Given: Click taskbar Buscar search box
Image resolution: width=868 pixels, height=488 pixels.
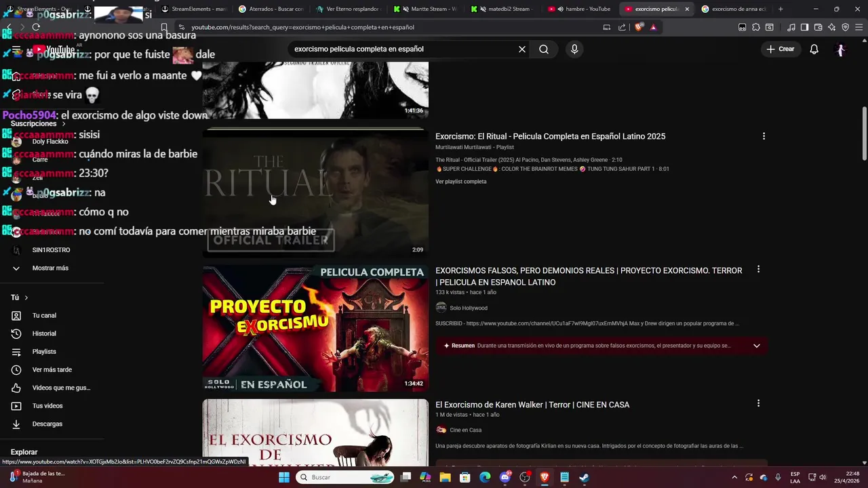Looking at the screenshot, I should (345, 477).
